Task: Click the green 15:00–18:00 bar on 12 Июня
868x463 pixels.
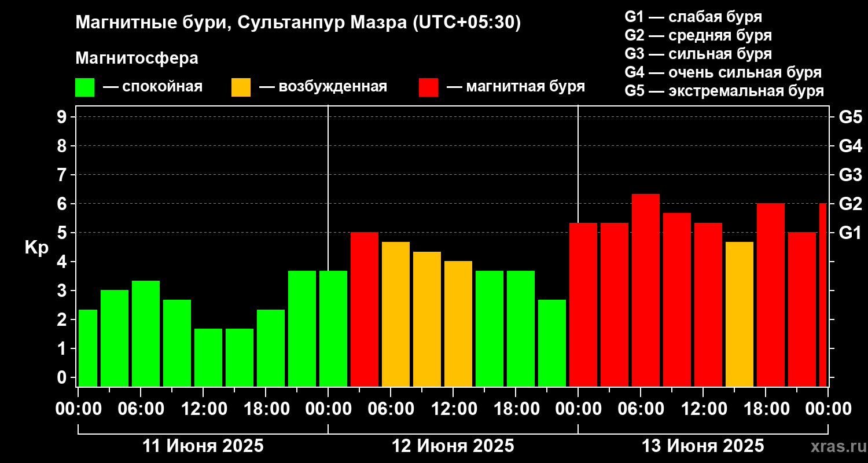Action: [490, 328]
